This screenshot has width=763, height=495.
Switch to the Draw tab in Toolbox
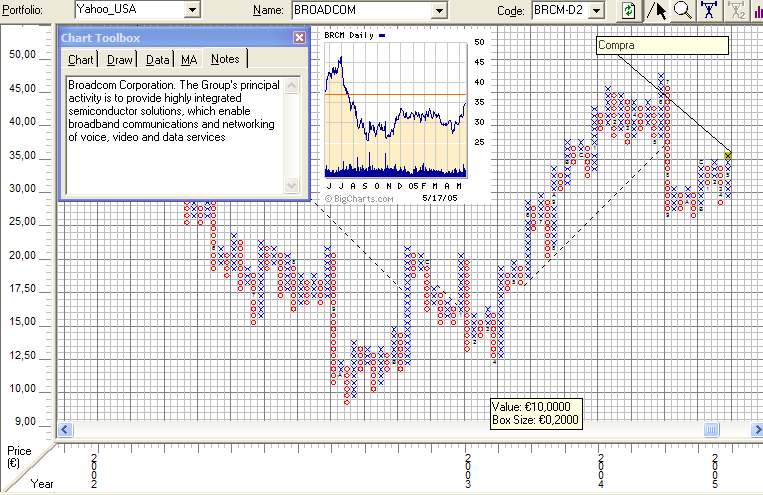[119, 59]
